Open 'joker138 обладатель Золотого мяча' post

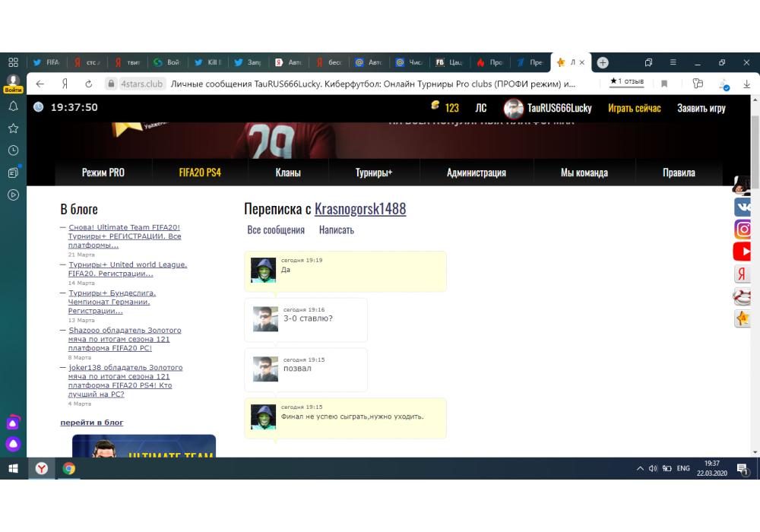pyautogui.click(x=125, y=381)
